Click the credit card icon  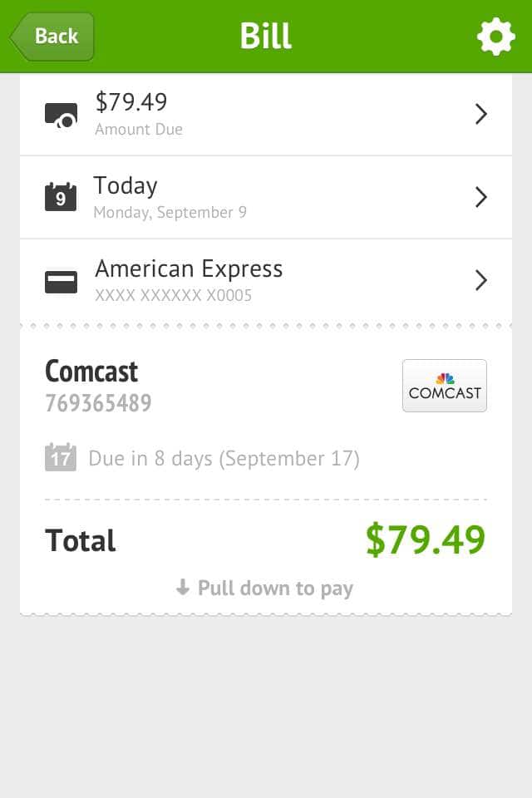pyautogui.click(x=61, y=282)
